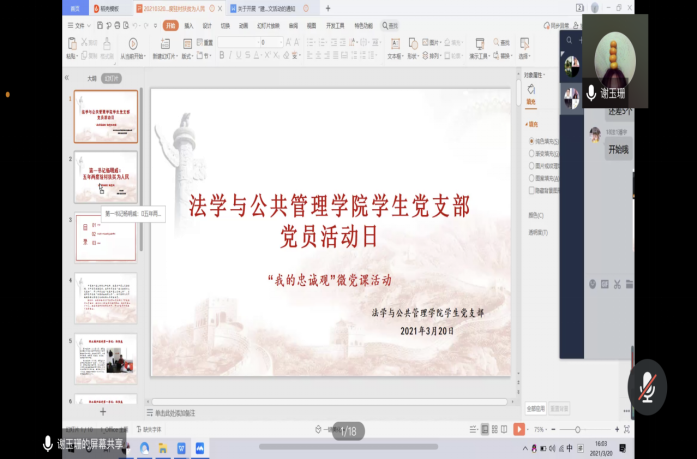The width and height of the screenshot is (697, 459).
Task: Click the muted microphone button
Action: [646, 385]
